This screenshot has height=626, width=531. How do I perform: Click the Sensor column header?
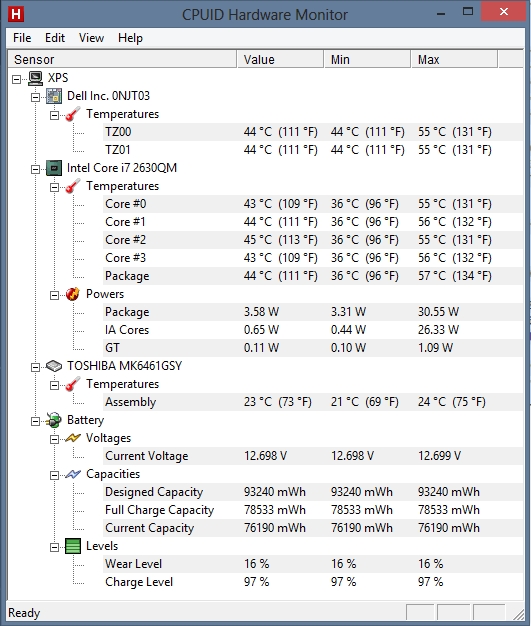[122, 59]
